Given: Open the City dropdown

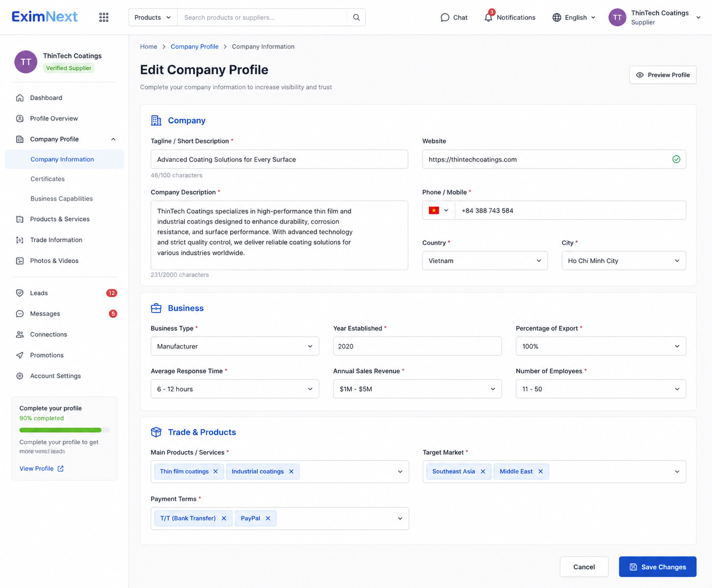Looking at the screenshot, I should [624, 260].
